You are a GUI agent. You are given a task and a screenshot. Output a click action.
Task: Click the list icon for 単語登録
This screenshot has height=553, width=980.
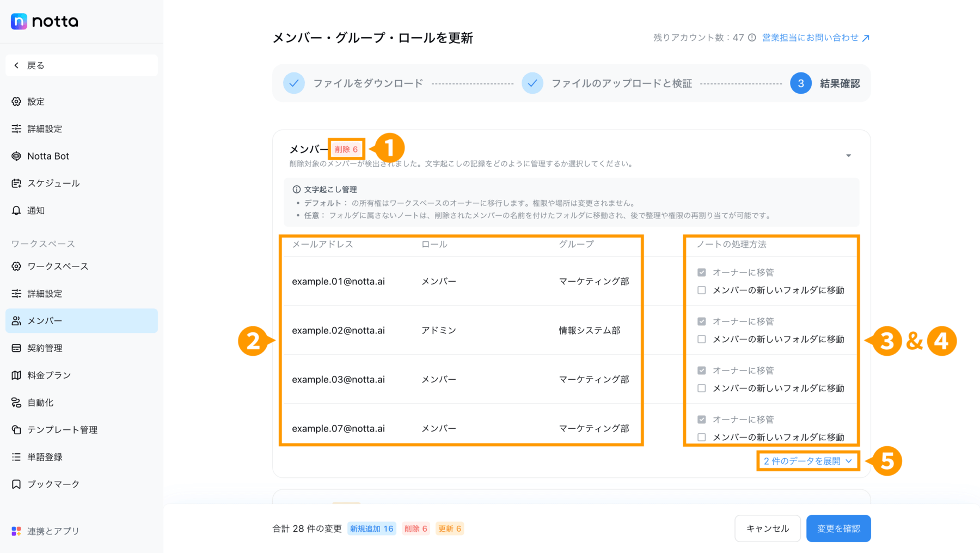[16, 457]
